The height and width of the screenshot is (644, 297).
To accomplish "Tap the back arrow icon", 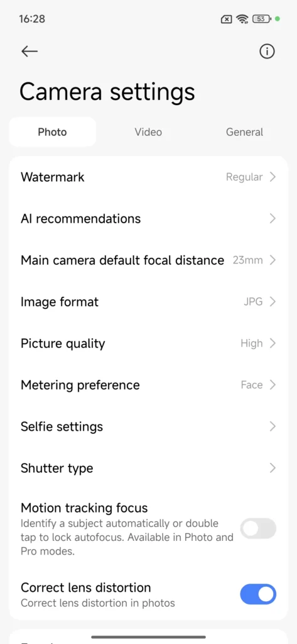I will click(30, 52).
